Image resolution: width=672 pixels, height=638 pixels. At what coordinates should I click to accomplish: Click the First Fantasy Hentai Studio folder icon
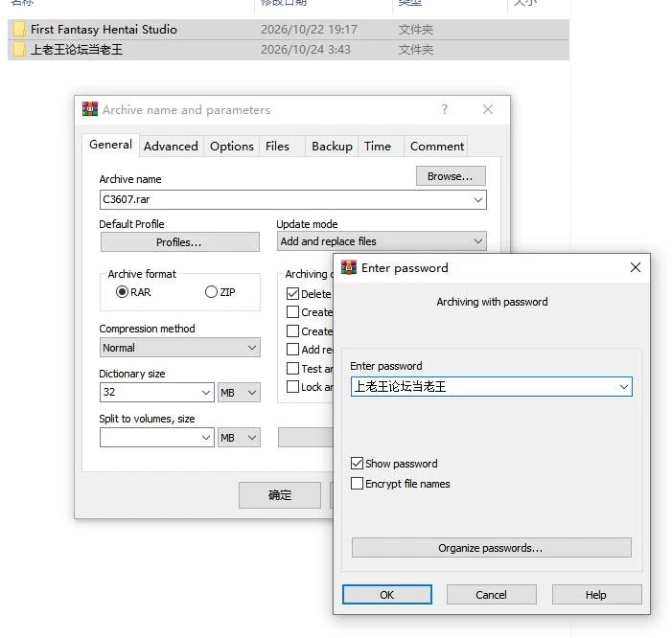tap(19, 29)
